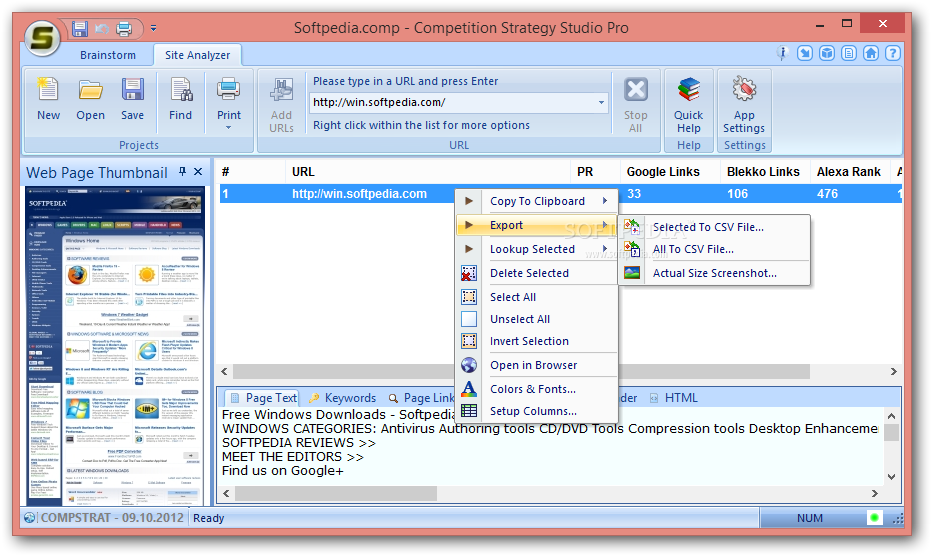Click the Open in Browser globe icon
The height and width of the screenshot is (556, 932).
click(468, 365)
